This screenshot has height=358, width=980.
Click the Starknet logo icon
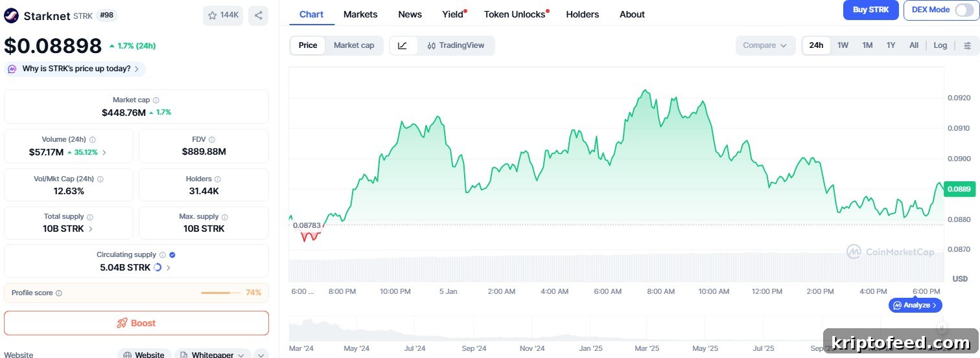[12, 16]
